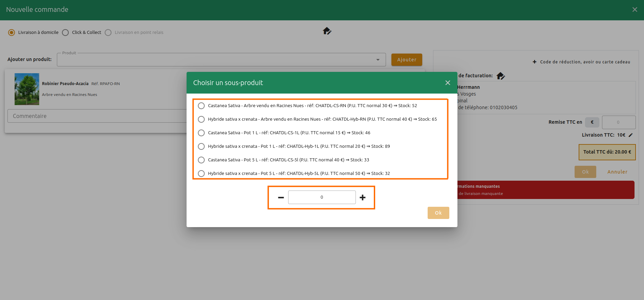The height and width of the screenshot is (300, 644).
Task: Click the sub-product quantity input field
Action: click(x=322, y=197)
